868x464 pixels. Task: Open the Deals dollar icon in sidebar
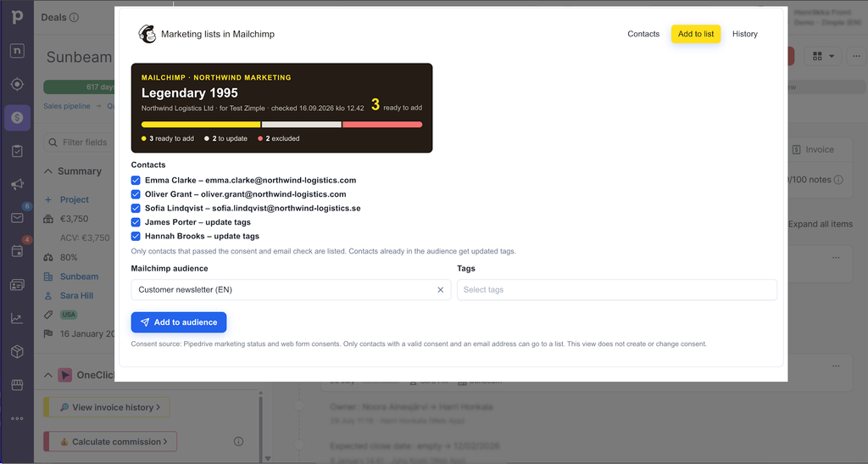pyautogui.click(x=17, y=117)
